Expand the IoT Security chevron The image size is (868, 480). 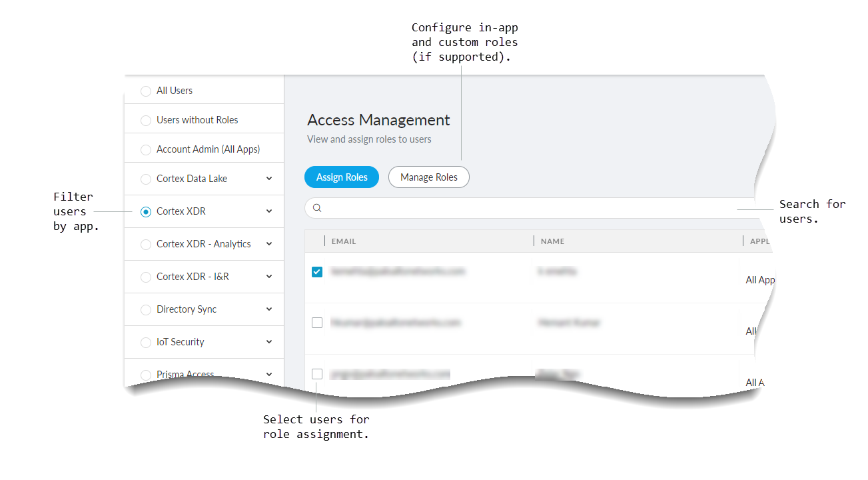click(x=269, y=342)
